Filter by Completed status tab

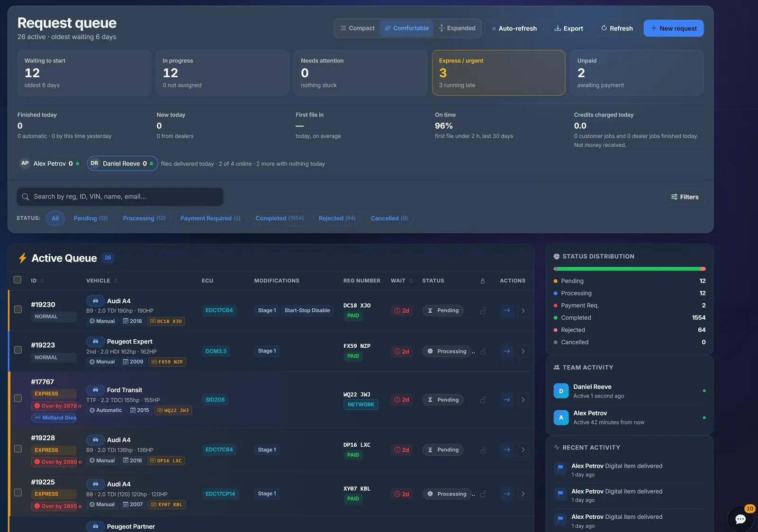coord(280,218)
